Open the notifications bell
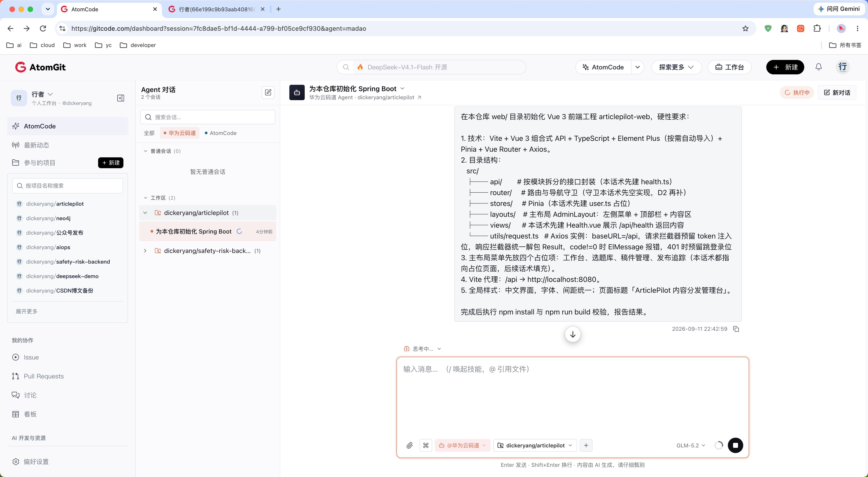 point(818,67)
